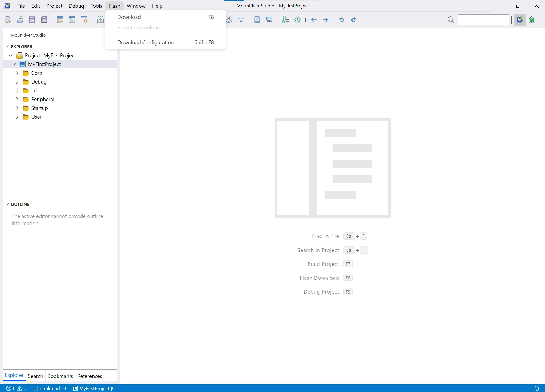The image size is (545, 392).
Task: Open the Edit menu
Action: pyautogui.click(x=36, y=6)
